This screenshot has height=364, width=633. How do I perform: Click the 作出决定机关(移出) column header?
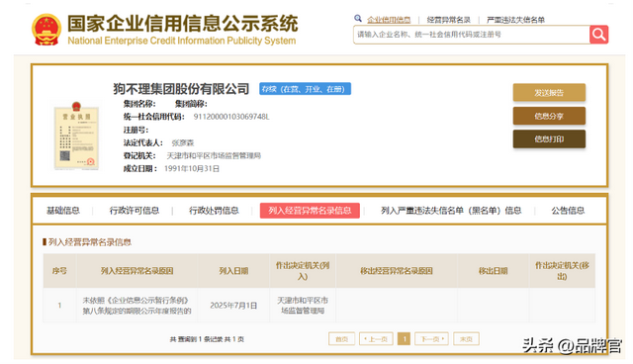tap(562, 271)
